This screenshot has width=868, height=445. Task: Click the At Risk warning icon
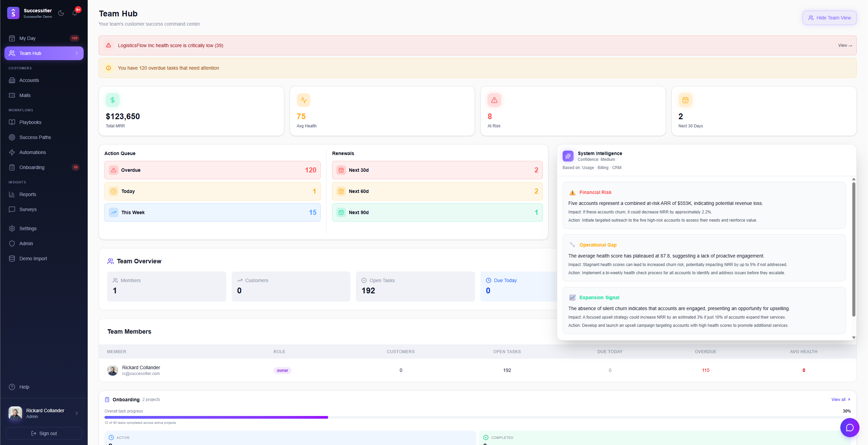(x=494, y=100)
